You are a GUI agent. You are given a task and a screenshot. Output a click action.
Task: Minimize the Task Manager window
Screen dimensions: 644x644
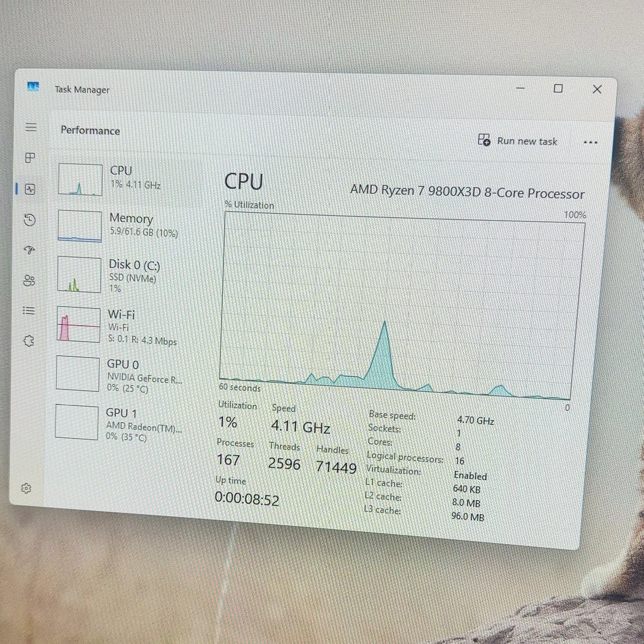520,87
